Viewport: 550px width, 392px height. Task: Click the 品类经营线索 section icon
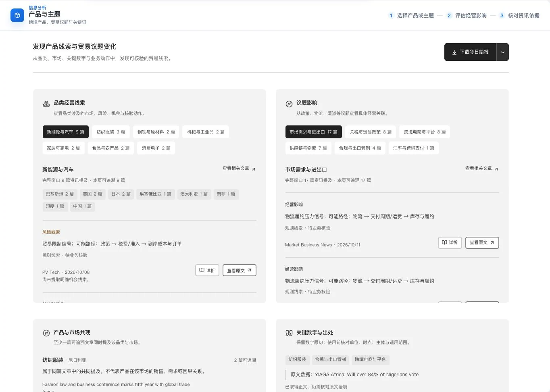(46, 104)
